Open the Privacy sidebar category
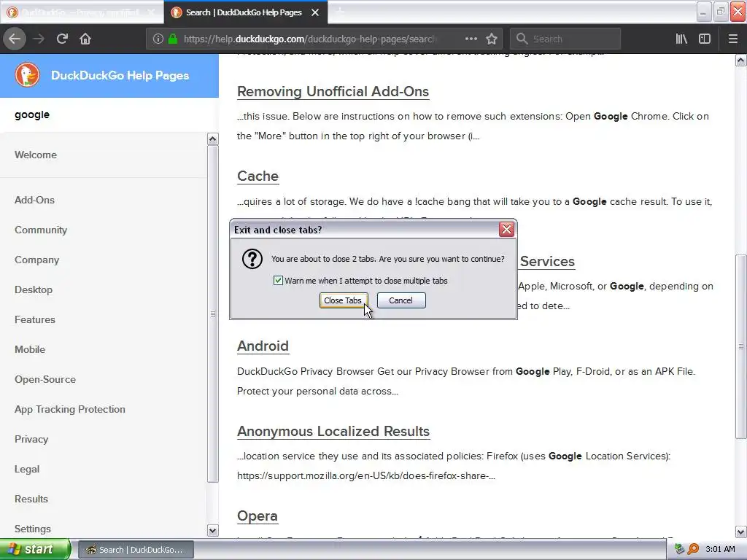747x560 pixels. [31, 440]
